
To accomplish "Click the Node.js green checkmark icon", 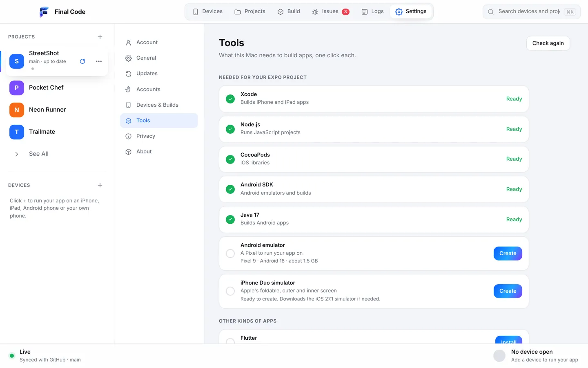I will pyautogui.click(x=230, y=129).
